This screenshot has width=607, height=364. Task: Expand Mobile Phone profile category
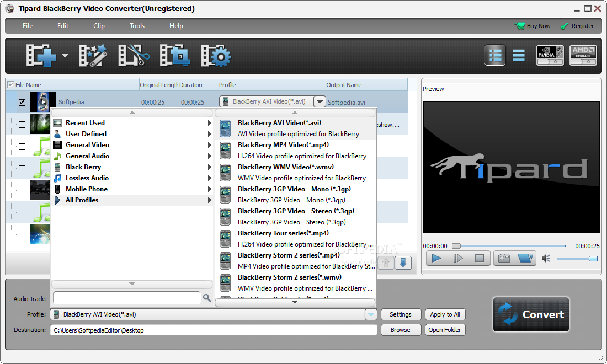[x=132, y=189]
